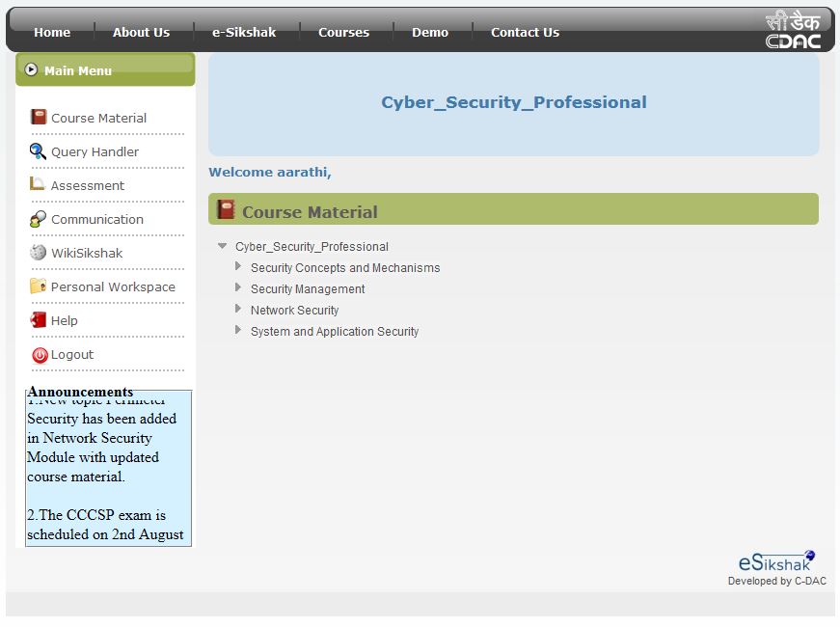Click the Personal Workspace folder icon
Image resolution: width=840 pixels, height=627 pixels.
click(39, 286)
